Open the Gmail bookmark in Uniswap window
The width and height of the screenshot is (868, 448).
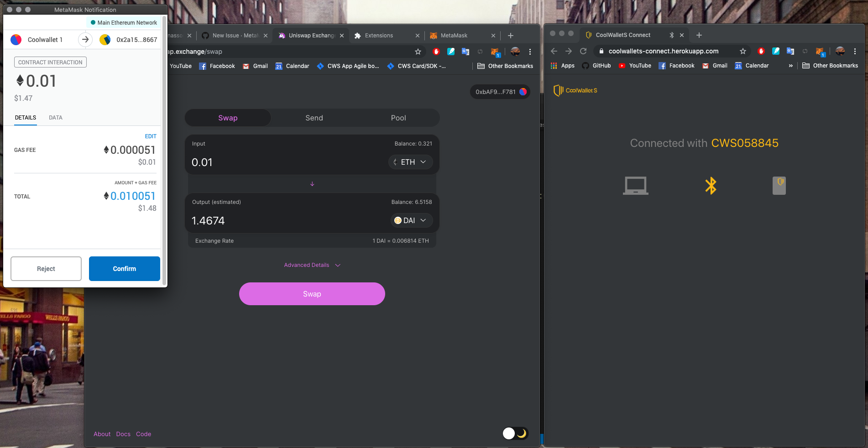pos(255,66)
